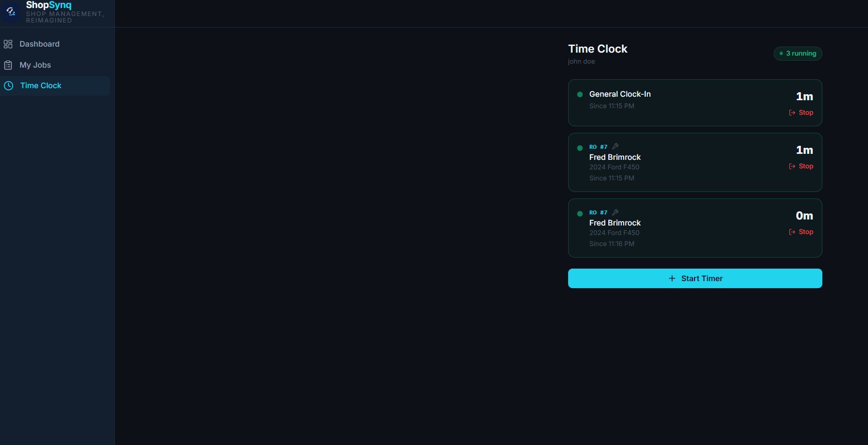
Task: Click green status dot on General Clock-In
Action: (580, 94)
